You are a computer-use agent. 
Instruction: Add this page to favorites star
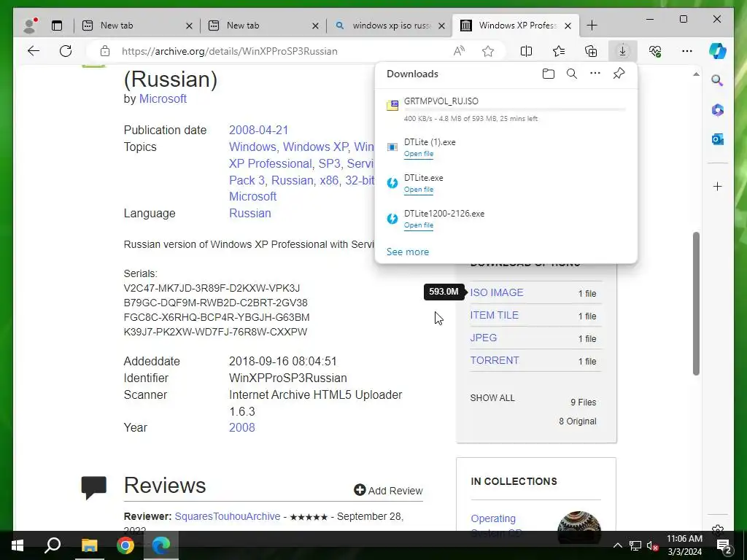tap(488, 51)
